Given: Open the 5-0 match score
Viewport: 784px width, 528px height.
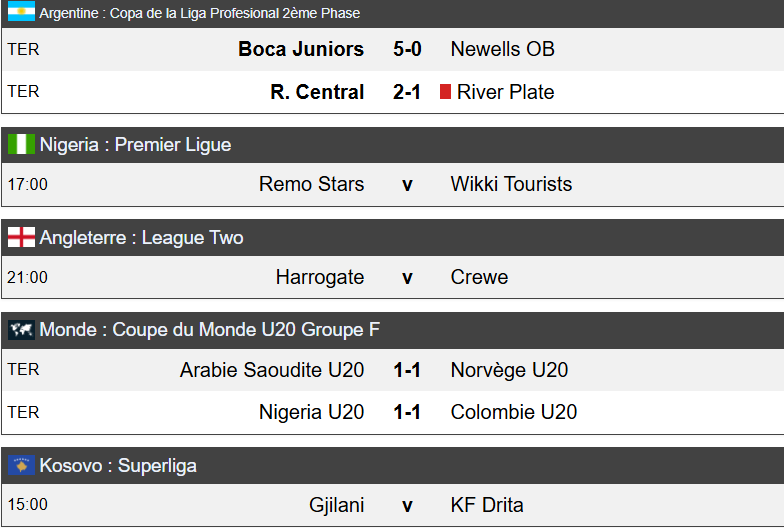Looking at the screenshot, I should click(407, 49).
